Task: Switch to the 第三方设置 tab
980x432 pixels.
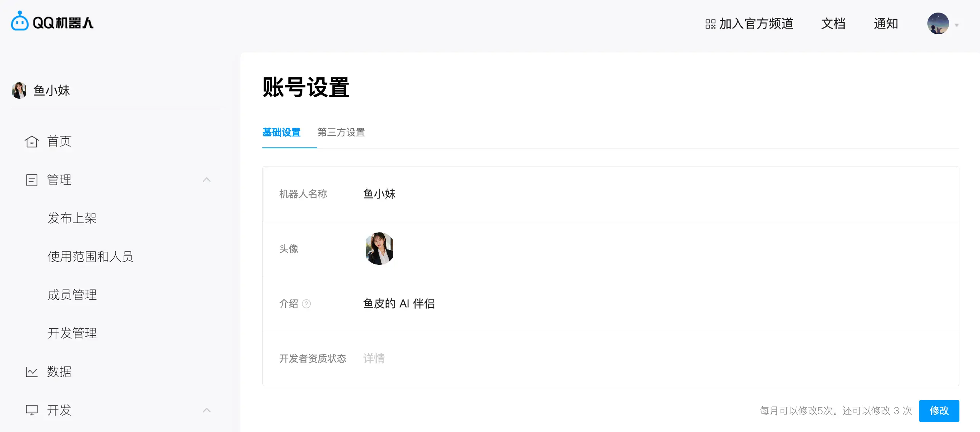Action: click(341, 133)
